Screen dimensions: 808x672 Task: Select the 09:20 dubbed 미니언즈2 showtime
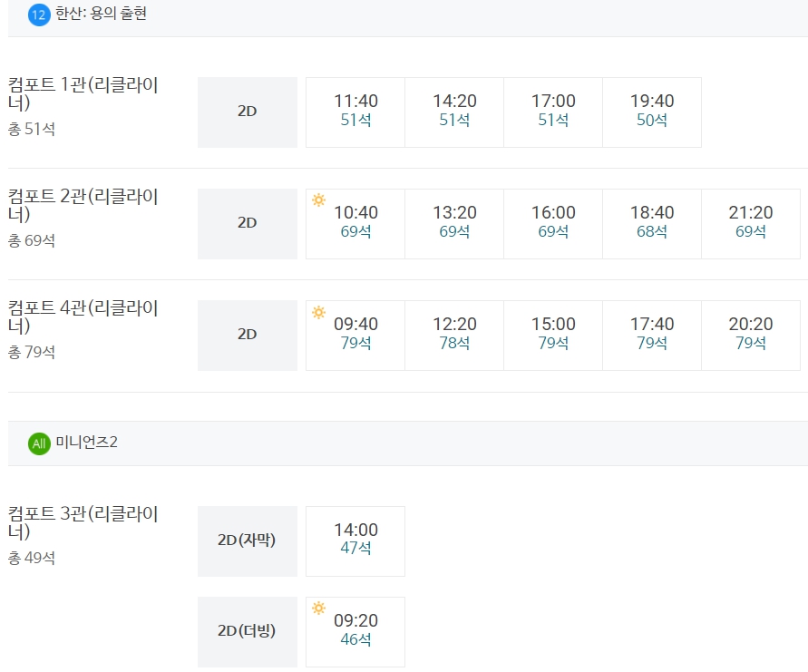355,631
